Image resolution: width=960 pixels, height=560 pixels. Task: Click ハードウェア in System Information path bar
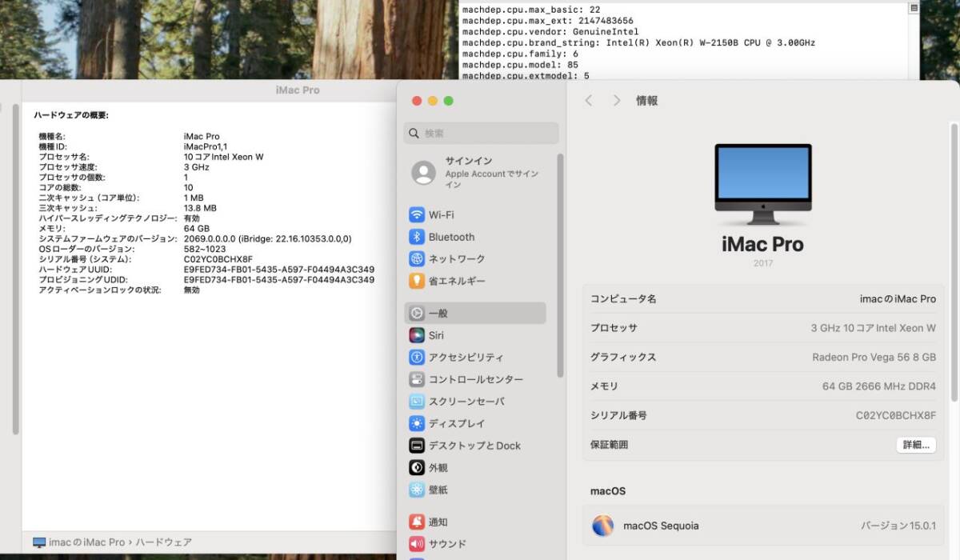163,542
